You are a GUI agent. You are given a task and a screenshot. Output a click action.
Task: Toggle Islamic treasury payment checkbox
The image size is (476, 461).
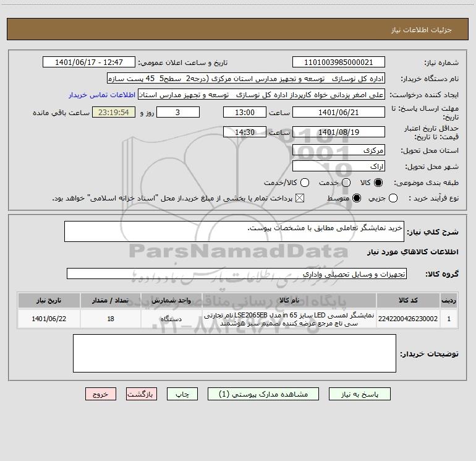300,198
